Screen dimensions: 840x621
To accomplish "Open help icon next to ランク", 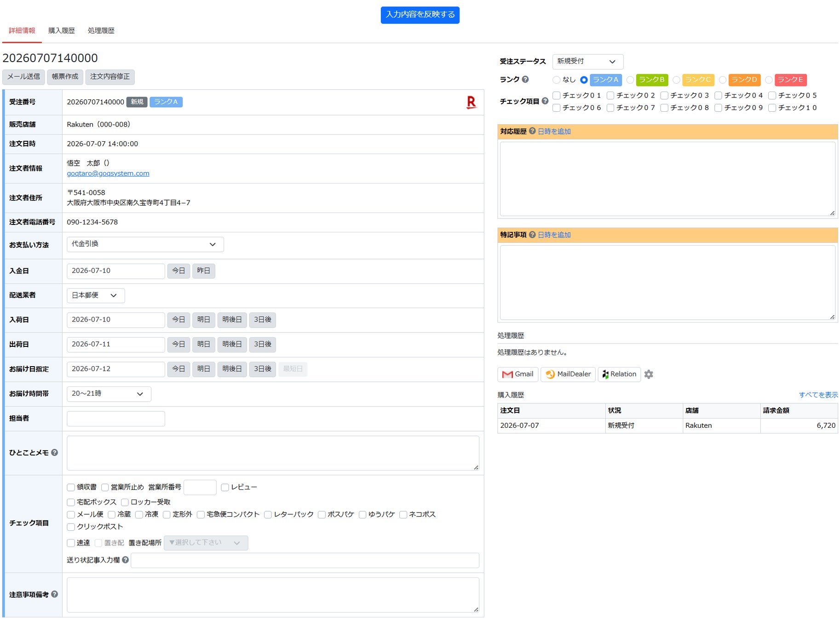I will 525,80.
